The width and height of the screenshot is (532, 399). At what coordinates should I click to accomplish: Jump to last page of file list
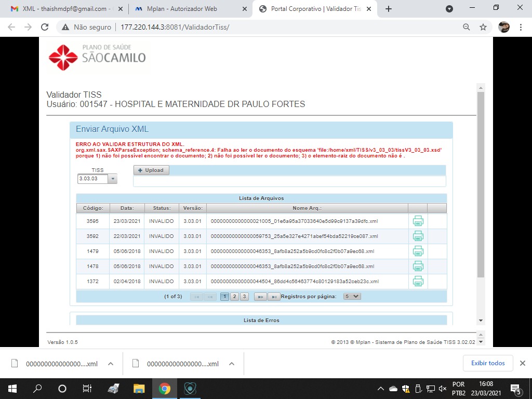[x=274, y=297]
